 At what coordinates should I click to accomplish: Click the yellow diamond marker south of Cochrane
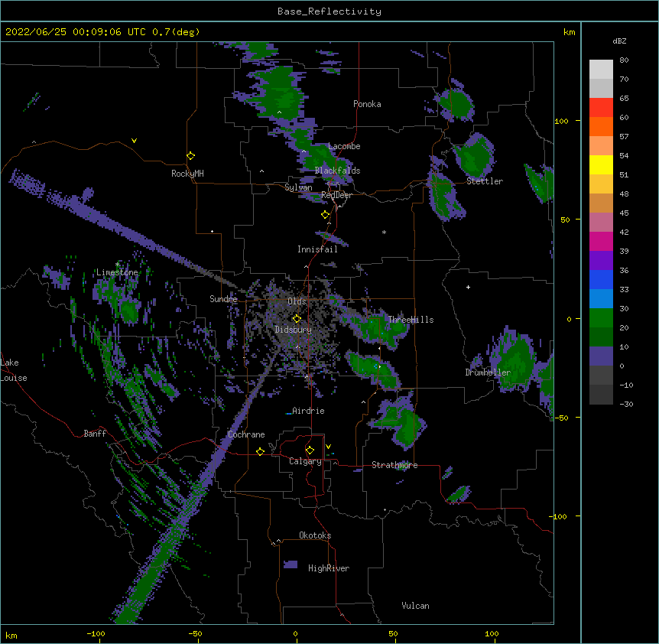click(260, 451)
